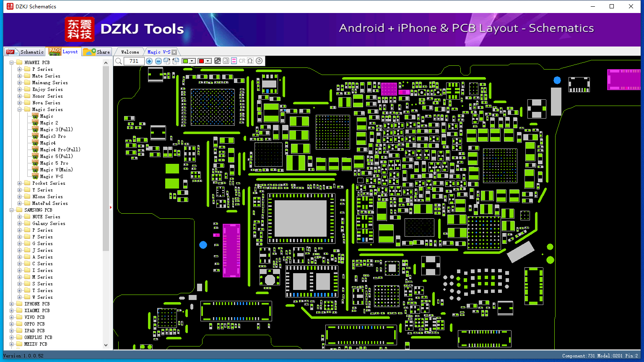Toggle the CR component display button

[242, 61]
